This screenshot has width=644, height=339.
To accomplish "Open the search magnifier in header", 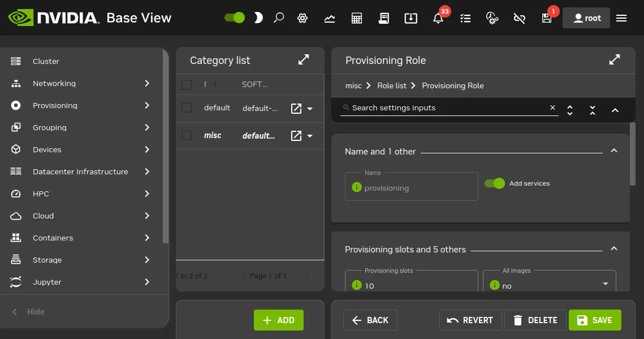I will click(279, 18).
